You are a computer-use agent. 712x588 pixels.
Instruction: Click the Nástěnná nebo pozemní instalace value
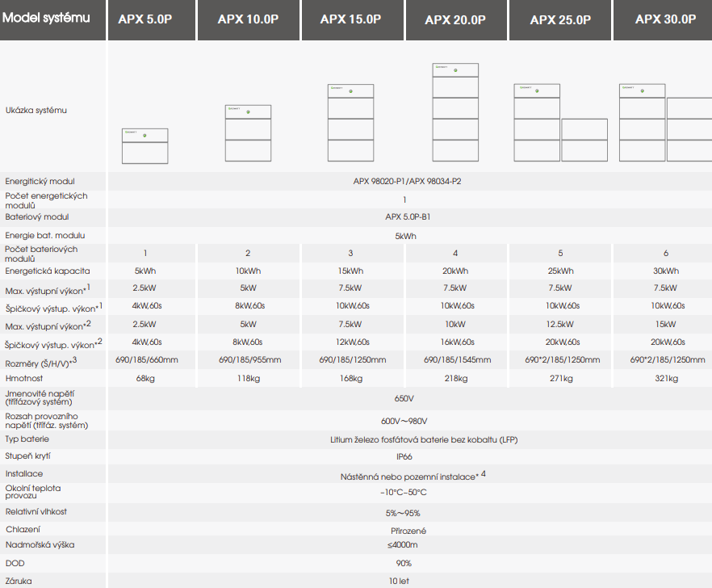coord(413,476)
